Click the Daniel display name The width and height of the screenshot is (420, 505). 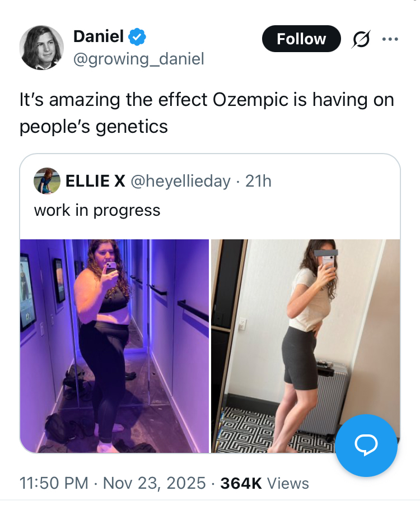pos(99,37)
